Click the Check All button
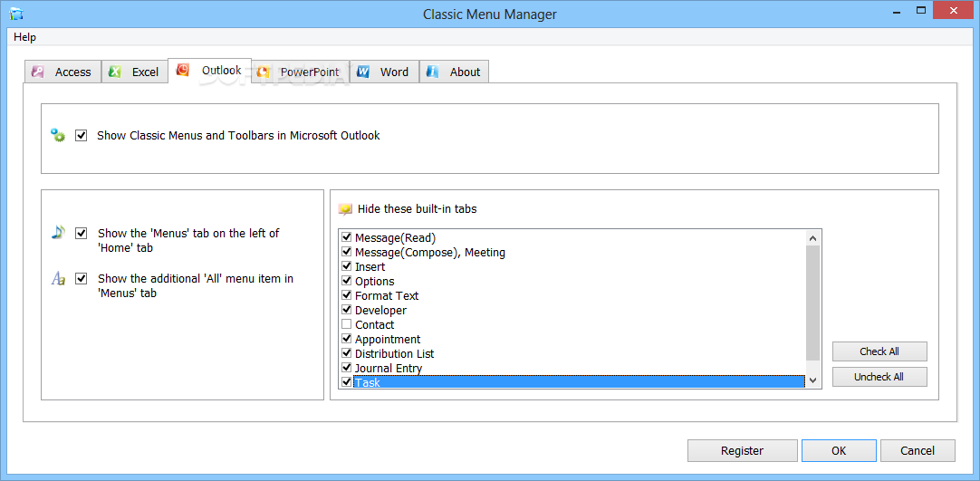The width and height of the screenshot is (980, 481). [x=879, y=351]
